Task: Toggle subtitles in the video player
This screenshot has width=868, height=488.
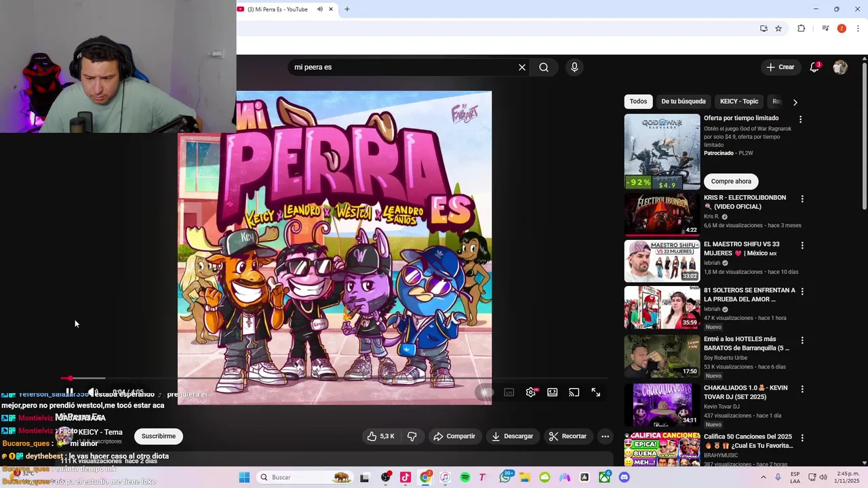Action: 509,392
